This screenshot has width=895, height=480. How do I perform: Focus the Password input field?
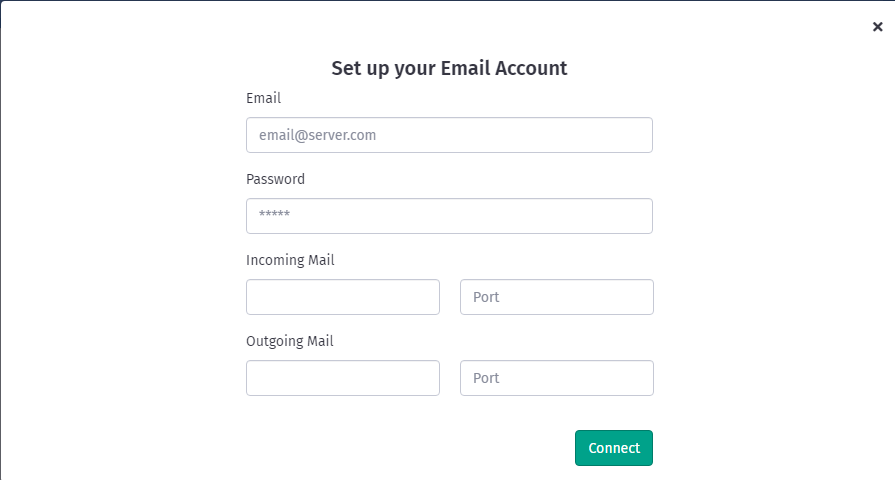(x=449, y=216)
